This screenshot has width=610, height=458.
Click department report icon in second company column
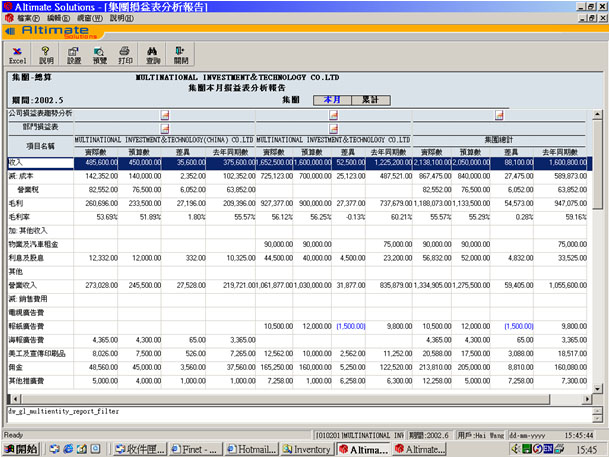pos(333,127)
